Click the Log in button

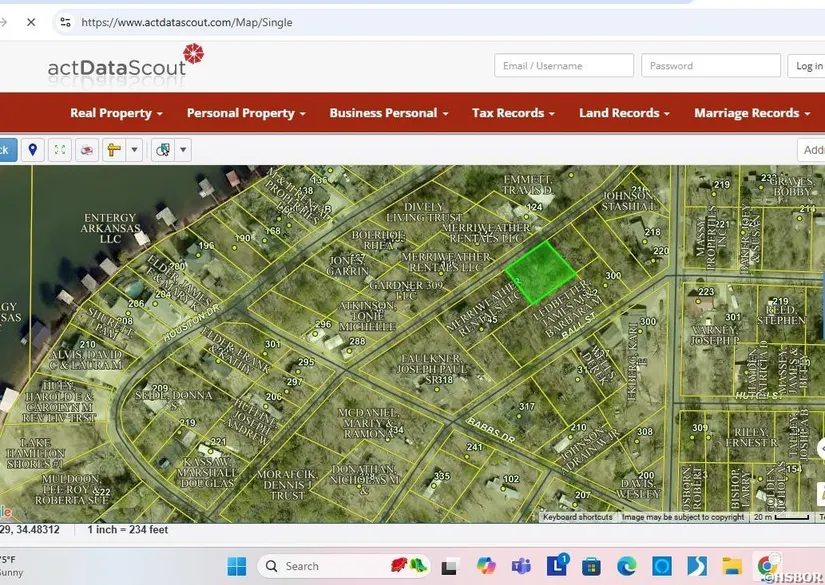pyautogui.click(x=808, y=66)
